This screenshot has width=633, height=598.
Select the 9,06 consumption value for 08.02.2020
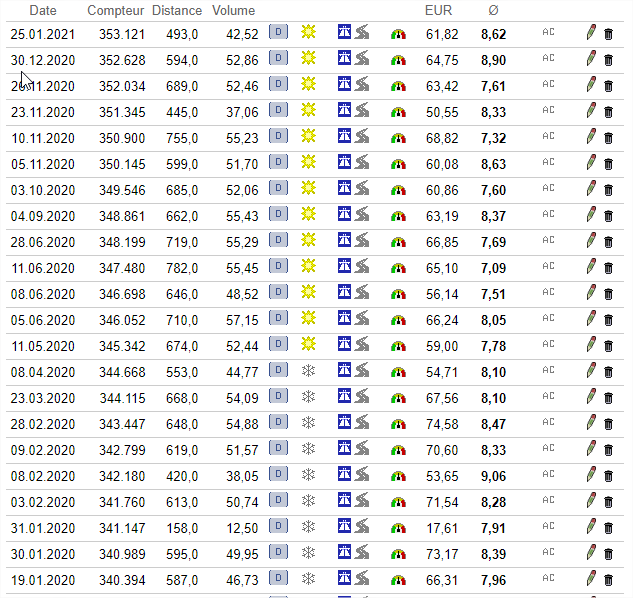click(x=493, y=475)
